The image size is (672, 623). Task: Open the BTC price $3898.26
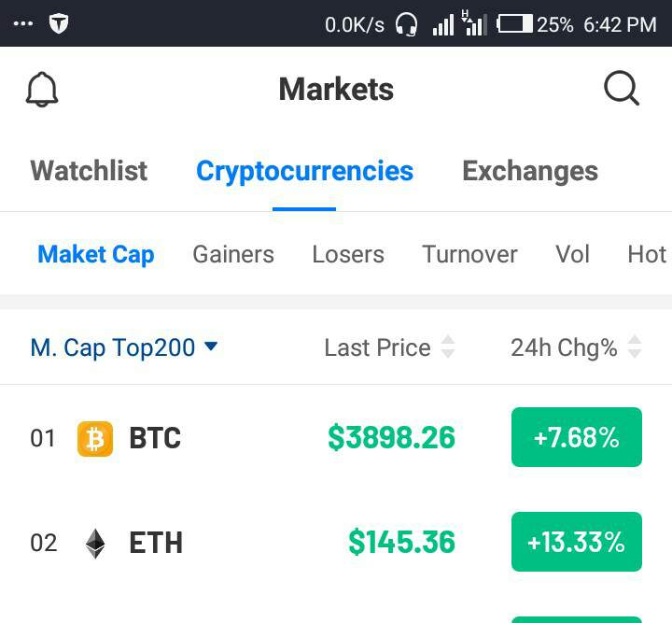coord(391,437)
